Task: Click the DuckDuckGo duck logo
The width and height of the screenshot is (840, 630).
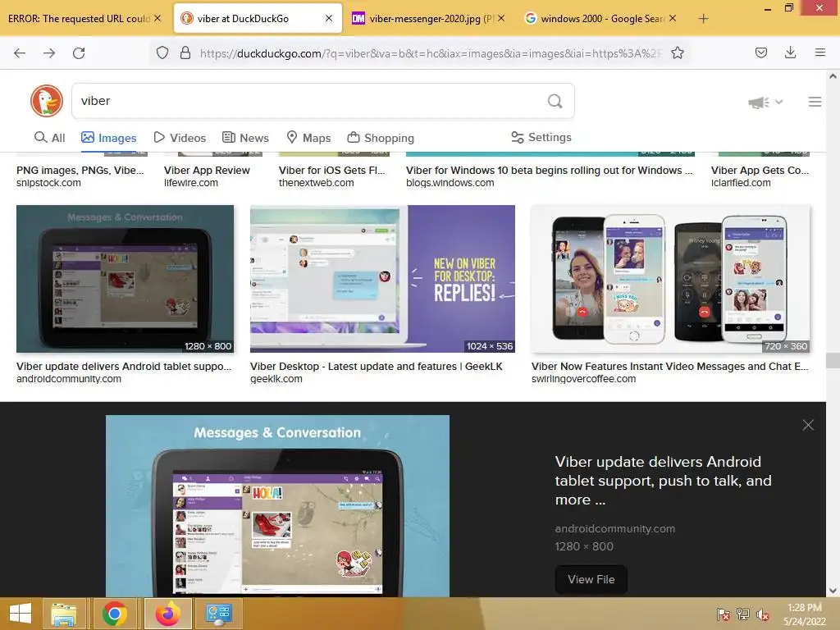Action: point(47,101)
